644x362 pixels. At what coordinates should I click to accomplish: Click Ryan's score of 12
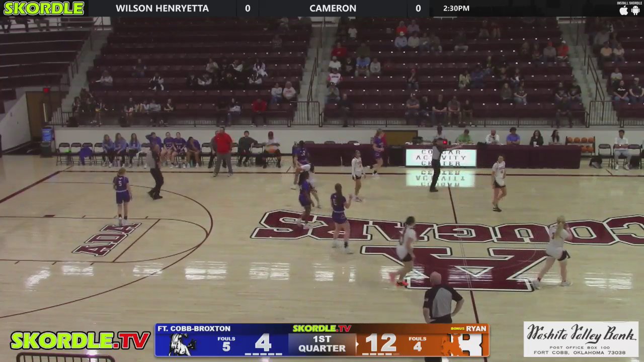click(x=381, y=343)
